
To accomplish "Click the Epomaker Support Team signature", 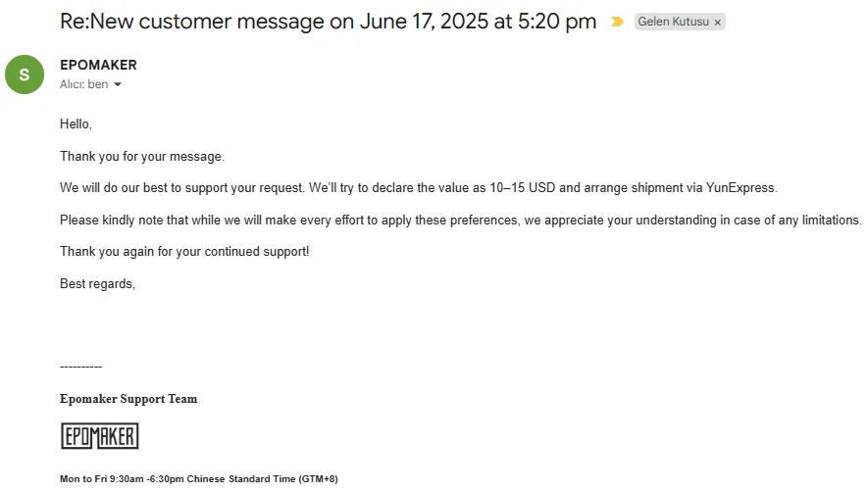I will (x=128, y=399).
